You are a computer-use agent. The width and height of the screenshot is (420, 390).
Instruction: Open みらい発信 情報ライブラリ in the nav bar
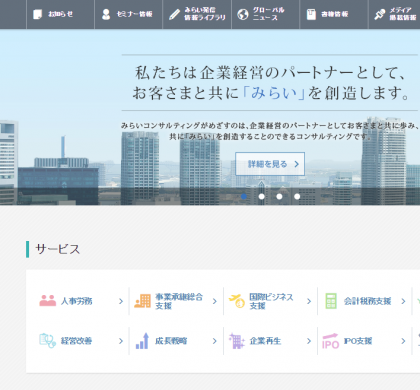[x=197, y=14]
